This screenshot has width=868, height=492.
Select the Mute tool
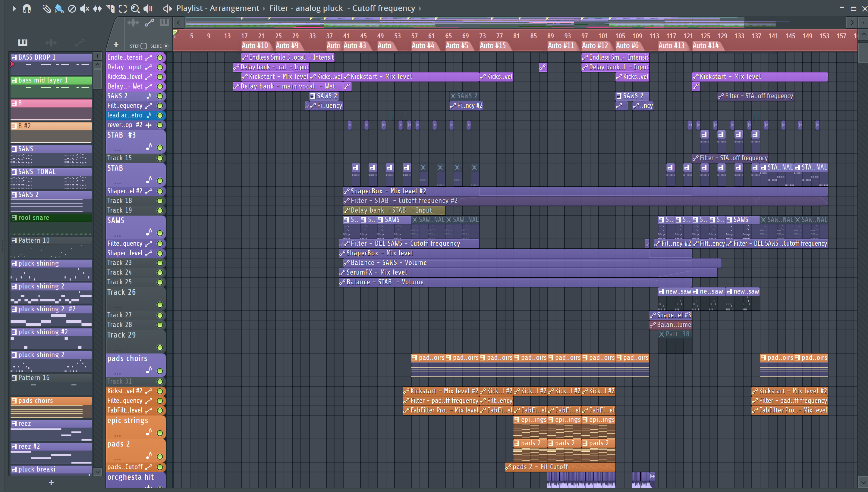coord(84,8)
